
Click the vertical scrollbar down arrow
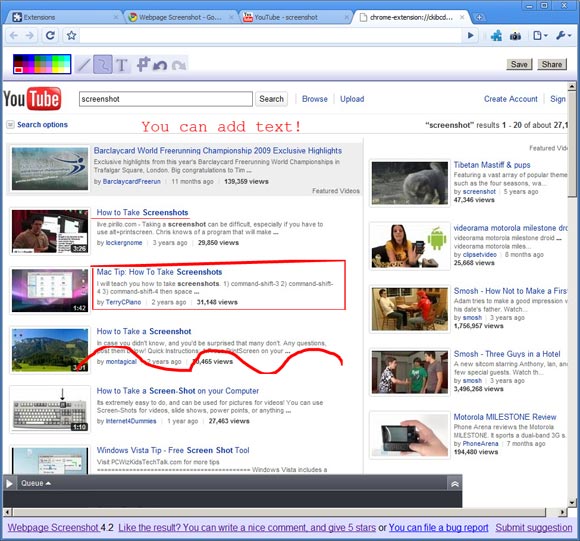tap(572, 502)
